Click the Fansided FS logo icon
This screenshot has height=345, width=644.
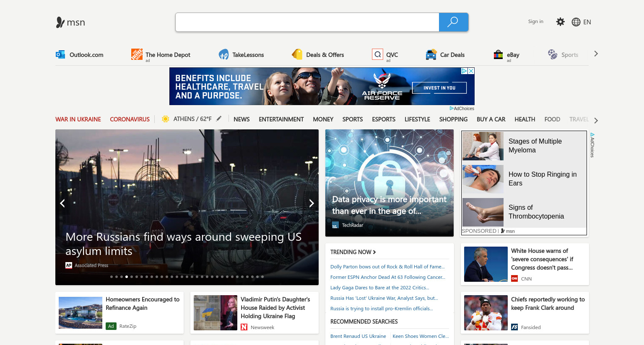514,327
